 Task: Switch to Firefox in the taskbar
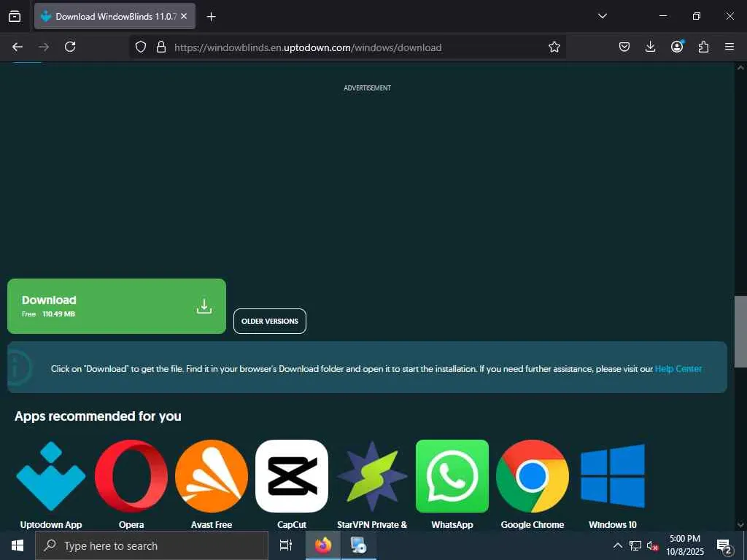(x=323, y=545)
